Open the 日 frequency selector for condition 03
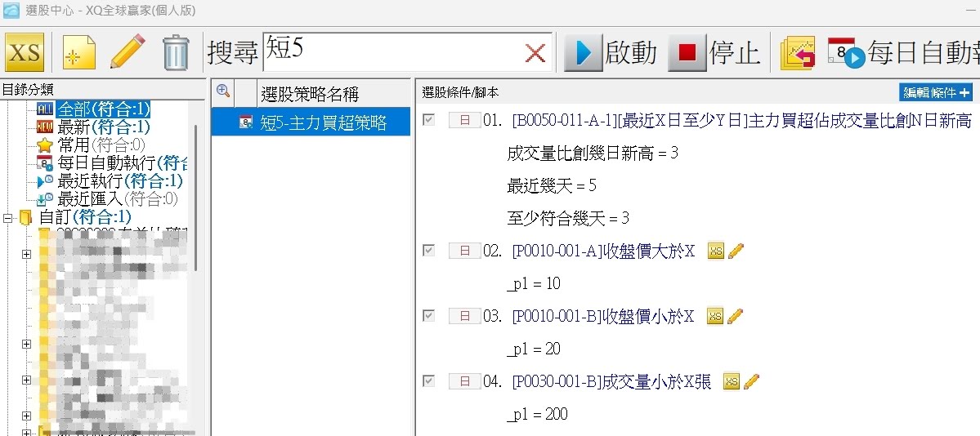 pyautogui.click(x=465, y=316)
